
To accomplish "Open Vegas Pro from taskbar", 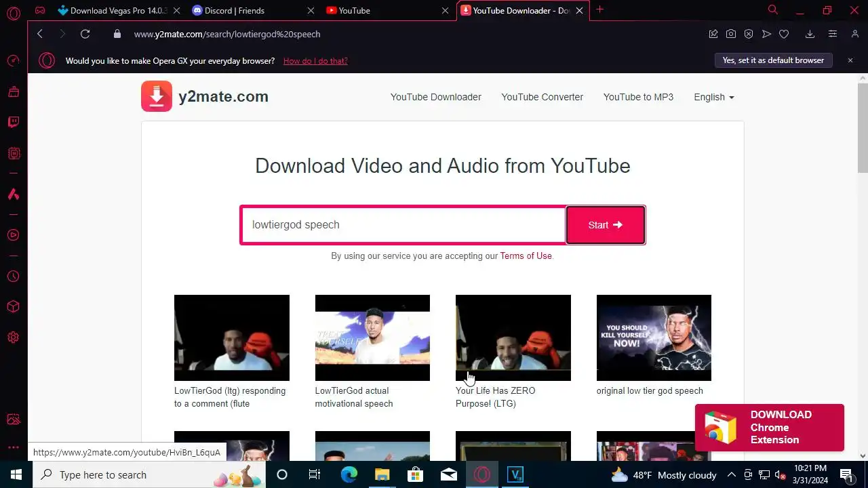I will coord(515,474).
